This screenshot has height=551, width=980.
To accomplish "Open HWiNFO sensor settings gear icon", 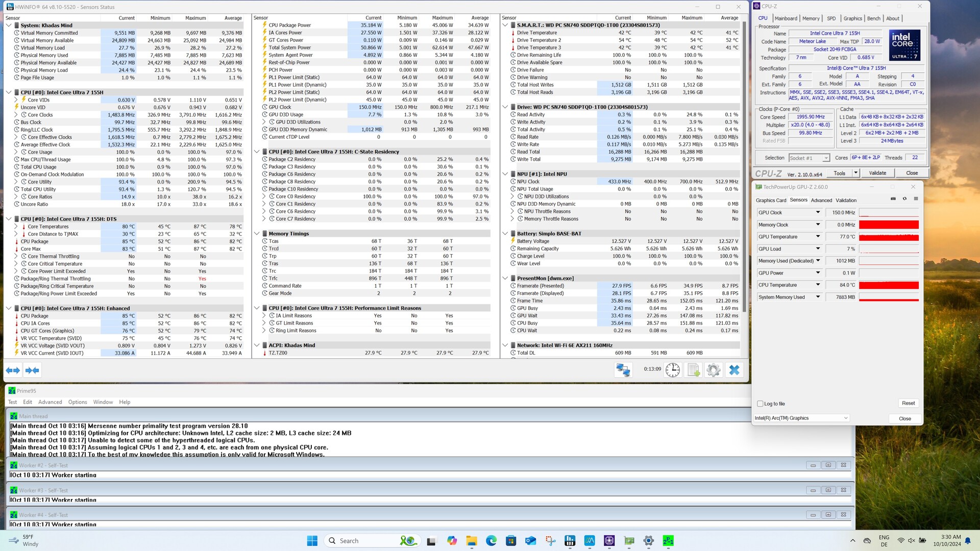I will point(714,370).
